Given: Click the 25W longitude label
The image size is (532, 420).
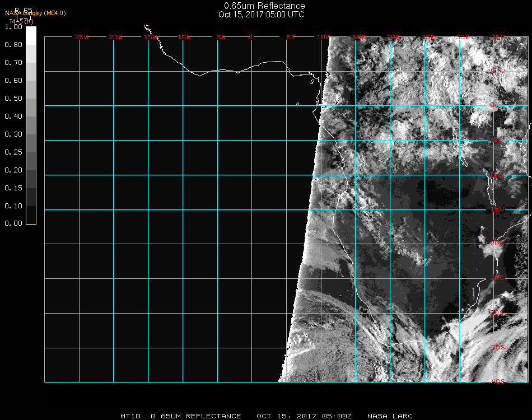Looking at the screenshot, I should (x=81, y=37).
